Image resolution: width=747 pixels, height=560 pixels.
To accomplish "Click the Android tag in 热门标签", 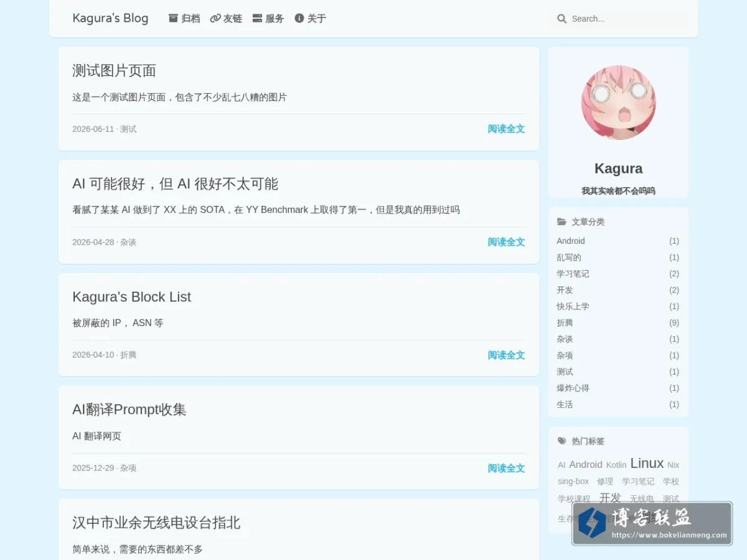I will click(x=586, y=464).
